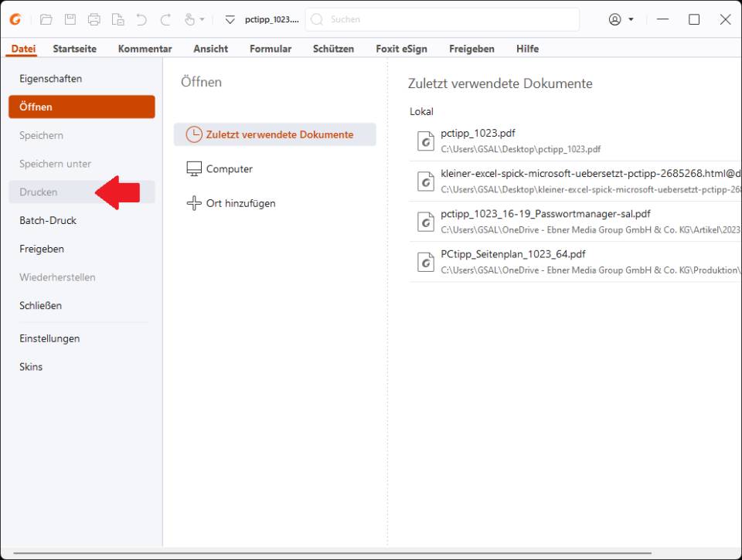Screen dimensions: 742x560
Task: Open the Kommentar tab
Action: (144, 49)
